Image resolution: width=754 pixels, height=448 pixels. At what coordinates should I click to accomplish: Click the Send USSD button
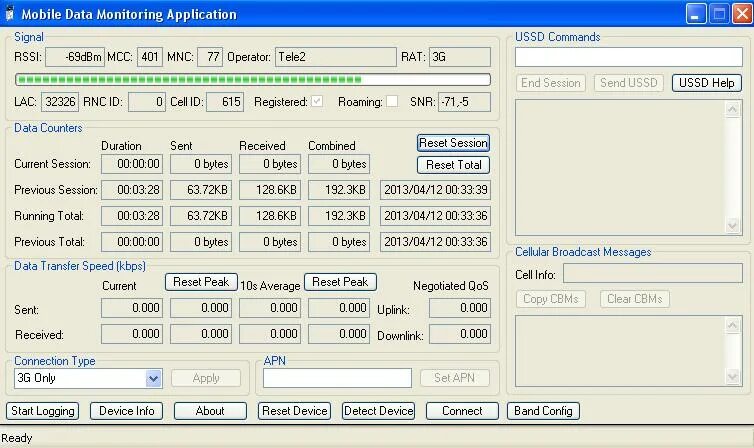pyautogui.click(x=629, y=83)
